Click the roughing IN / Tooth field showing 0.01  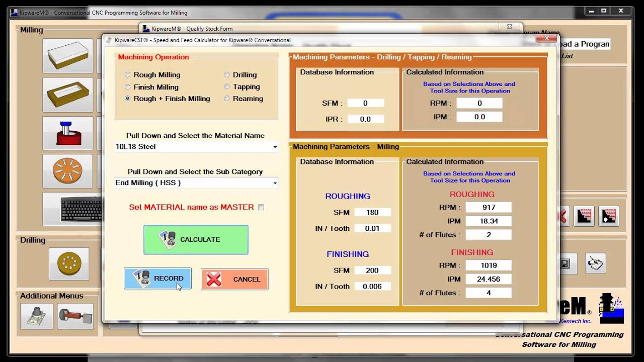click(x=372, y=228)
